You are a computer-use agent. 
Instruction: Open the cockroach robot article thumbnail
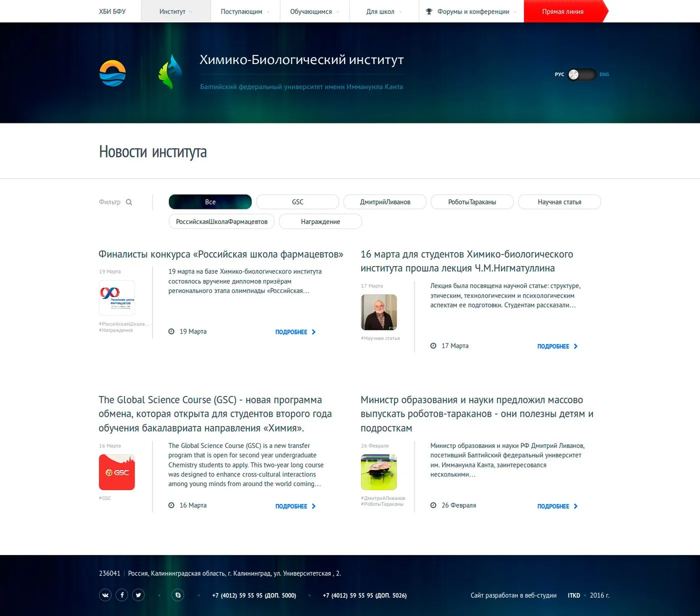point(379,472)
